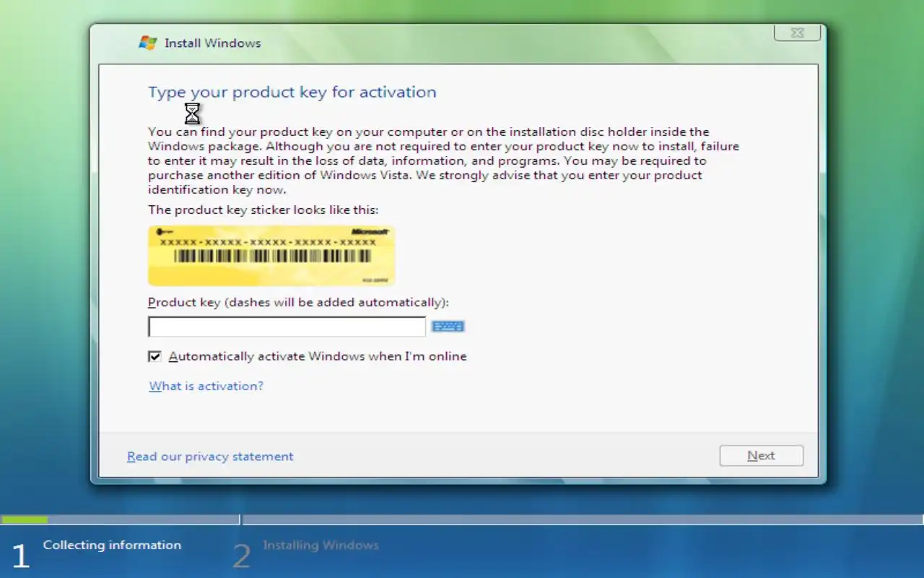Close the Install Windows dialog

click(797, 33)
